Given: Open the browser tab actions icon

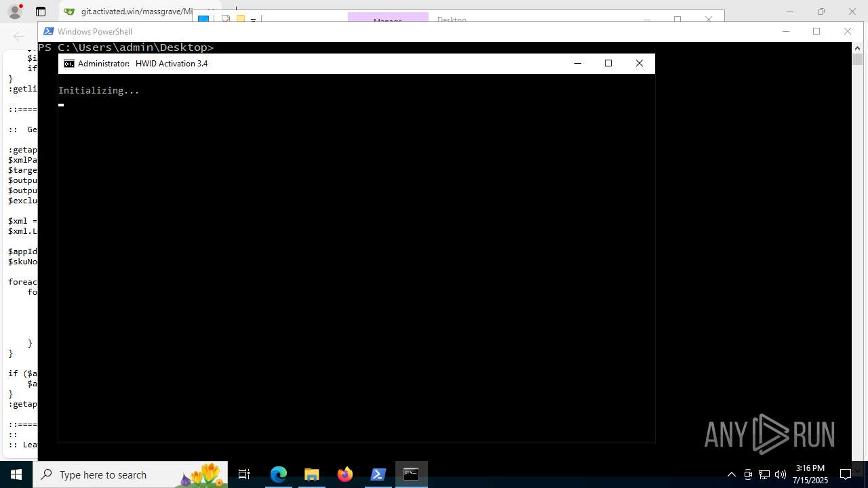Looking at the screenshot, I should (x=41, y=12).
